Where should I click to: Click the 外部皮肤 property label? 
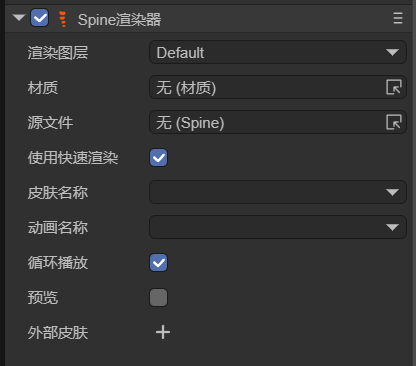tap(58, 333)
